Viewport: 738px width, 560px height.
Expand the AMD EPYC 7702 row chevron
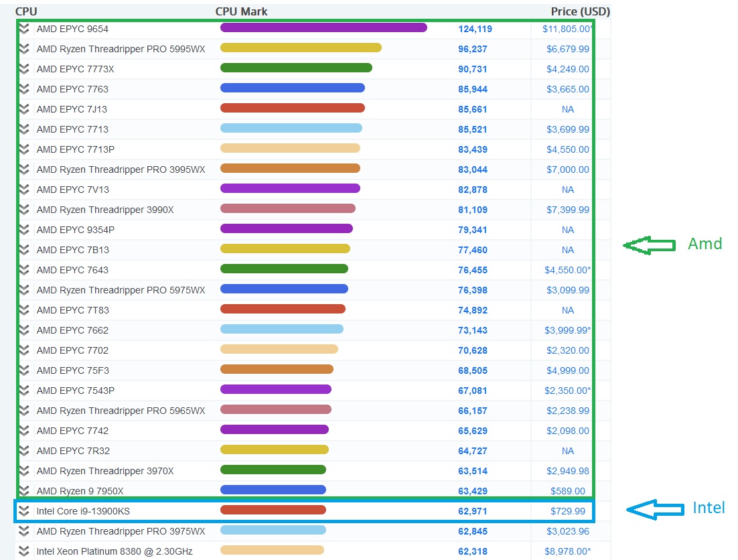click(x=25, y=350)
